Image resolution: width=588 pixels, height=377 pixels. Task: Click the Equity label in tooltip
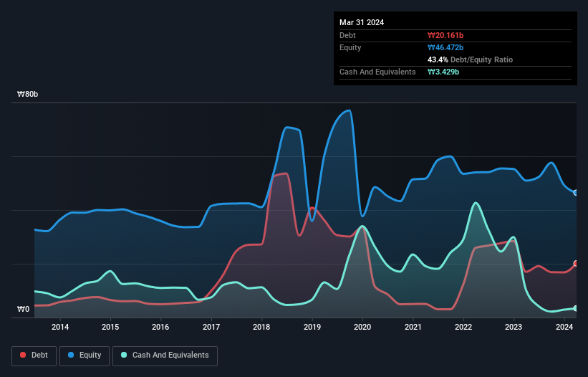click(x=350, y=47)
